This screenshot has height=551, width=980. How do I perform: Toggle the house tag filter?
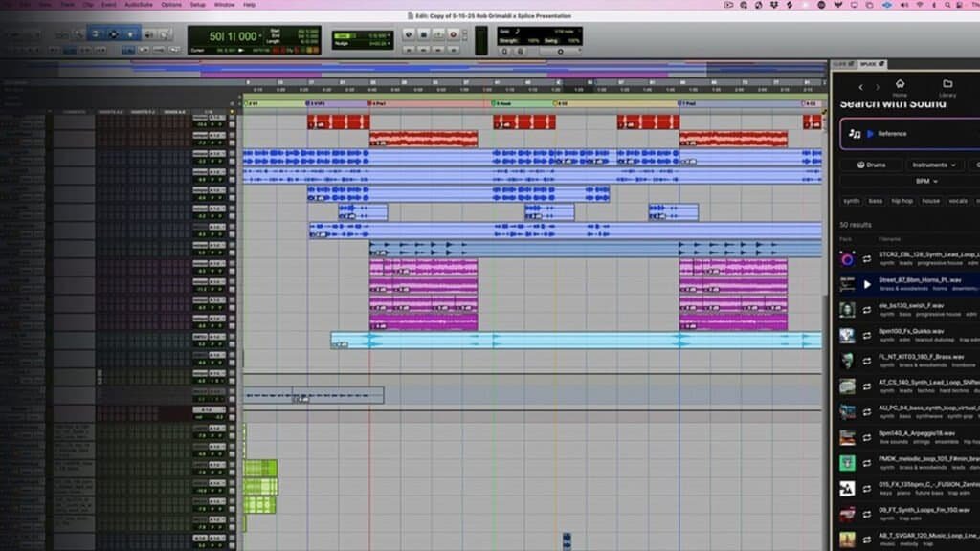[930, 201]
